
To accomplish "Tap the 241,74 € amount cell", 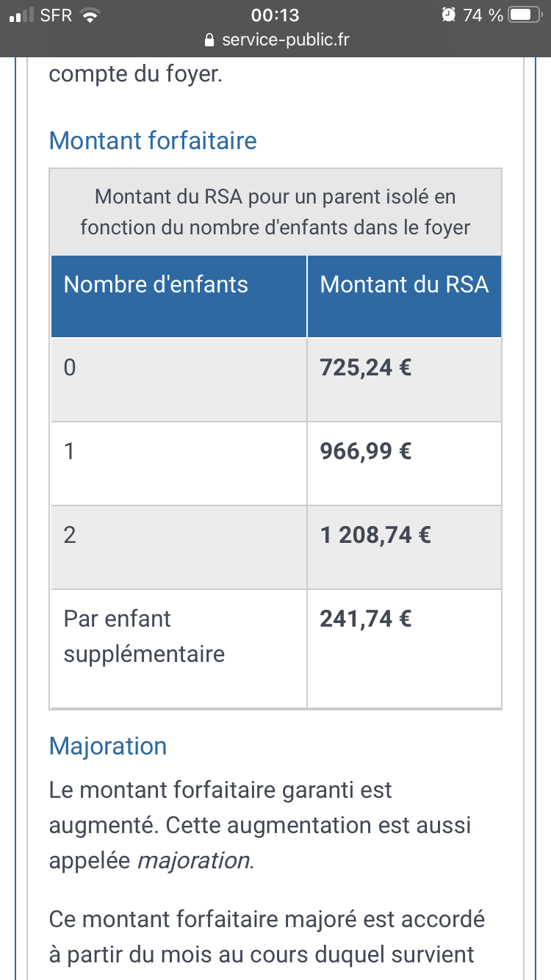I will [366, 619].
